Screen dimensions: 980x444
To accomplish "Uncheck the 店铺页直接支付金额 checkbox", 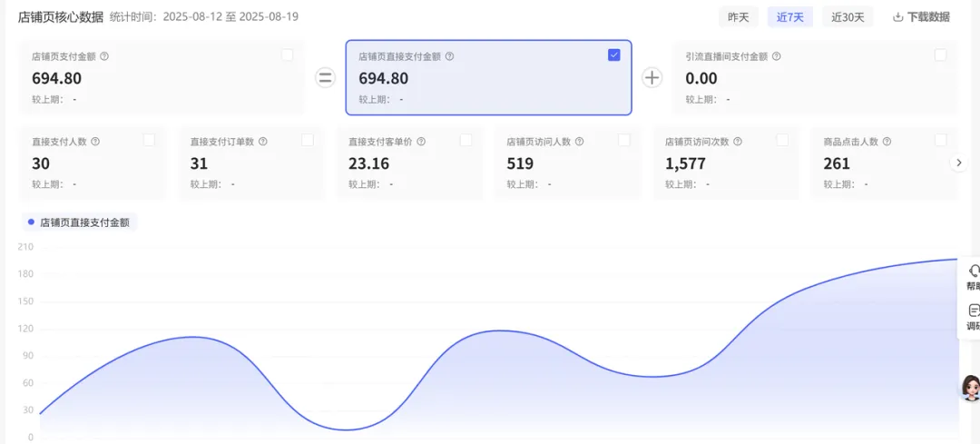I will coord(614,55).
